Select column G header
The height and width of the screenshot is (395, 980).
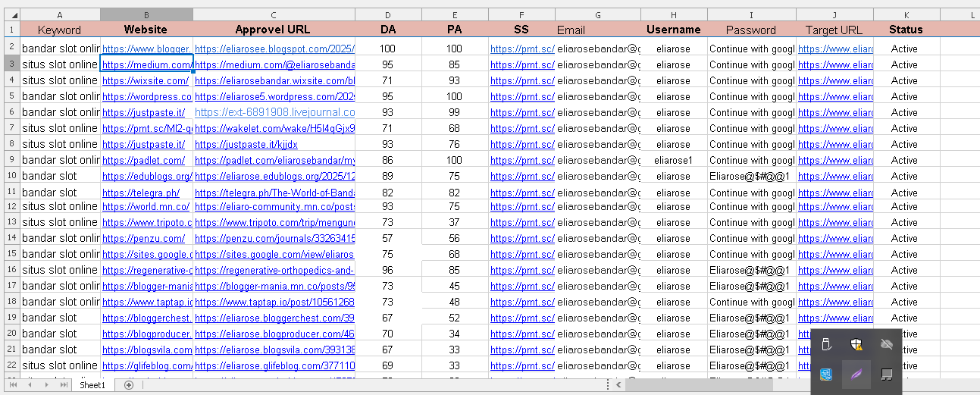coord(598,15)
